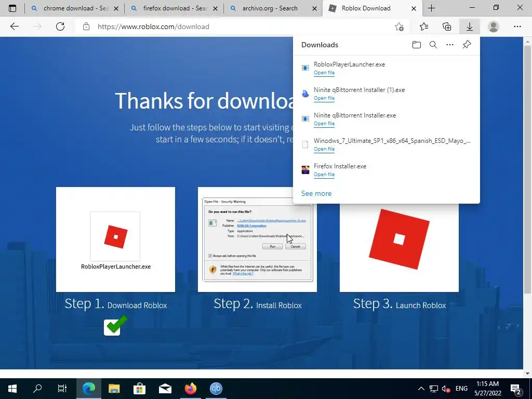Click the ENG language indicator
The height and width of the screenshot is (399, 532).
(x=461, y=389)
